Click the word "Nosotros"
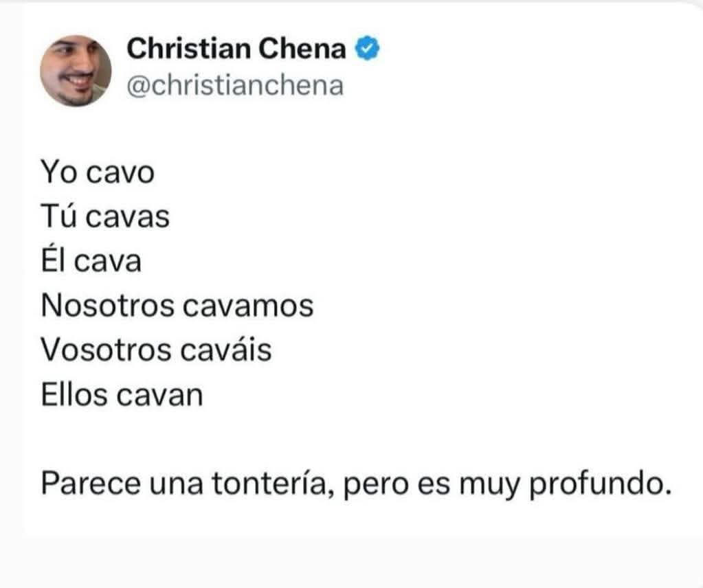Viewport: 703px width, 588px height. [x=107, y=306]
